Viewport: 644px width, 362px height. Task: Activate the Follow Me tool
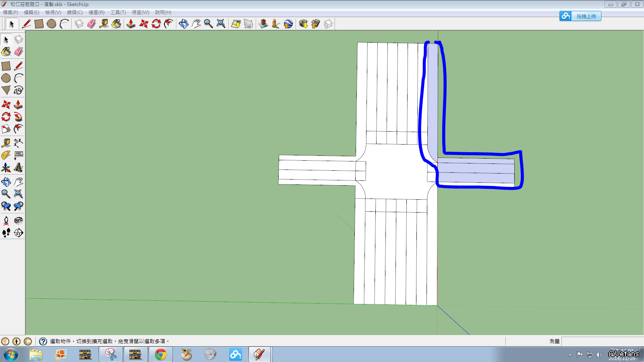click(x=19, y=117)
